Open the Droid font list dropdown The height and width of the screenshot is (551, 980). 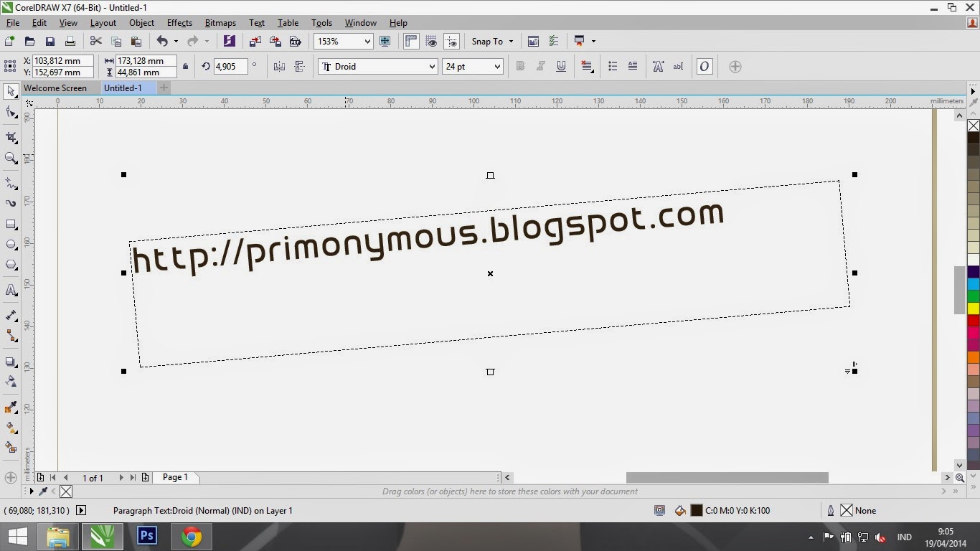coord(432,67)
